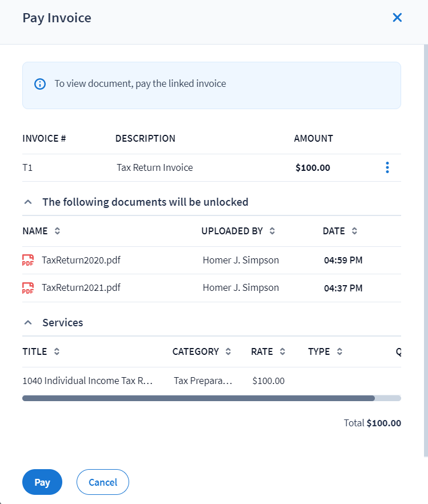Click the info icon in the blue banner
Image resolution: width=428 pixels, height=504 pixels.
click(40, 84)
